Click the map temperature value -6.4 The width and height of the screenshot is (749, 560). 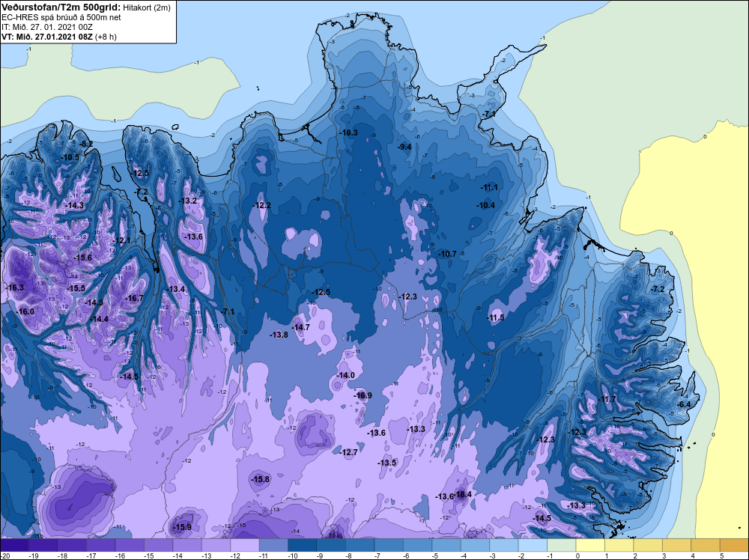pos(684,404)
